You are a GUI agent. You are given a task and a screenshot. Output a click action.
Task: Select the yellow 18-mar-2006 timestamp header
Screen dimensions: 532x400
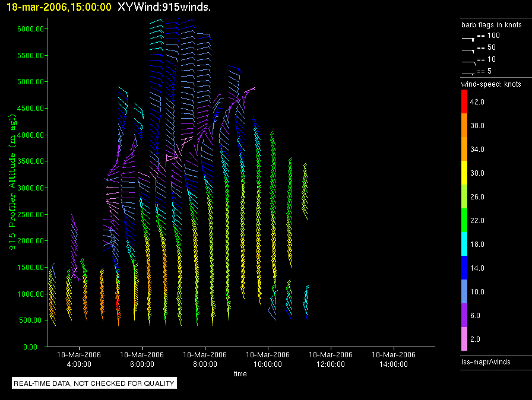click(59, 7)
